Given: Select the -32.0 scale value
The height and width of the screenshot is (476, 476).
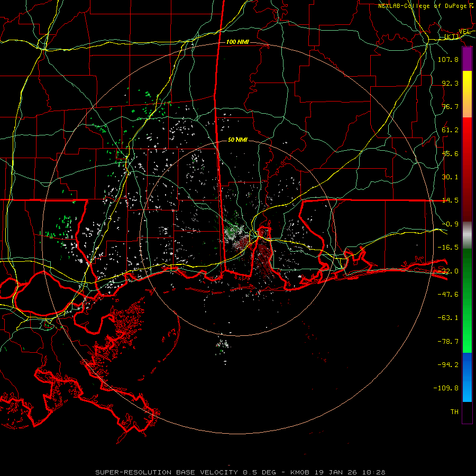Looking at the screenshot, I should coord(448,271).
